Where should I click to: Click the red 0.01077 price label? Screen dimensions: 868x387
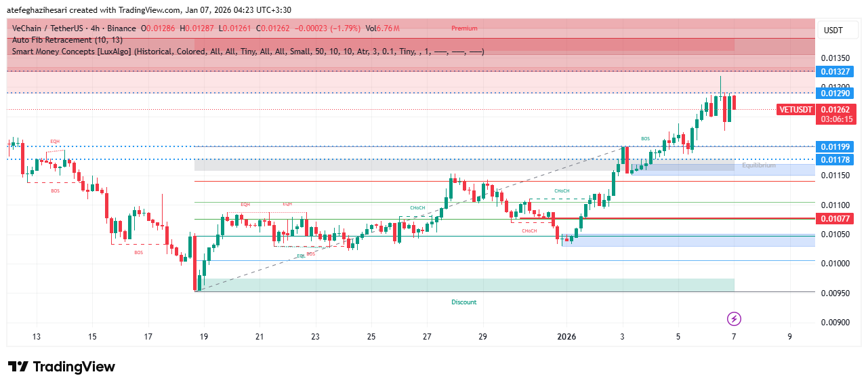[835, 219]
